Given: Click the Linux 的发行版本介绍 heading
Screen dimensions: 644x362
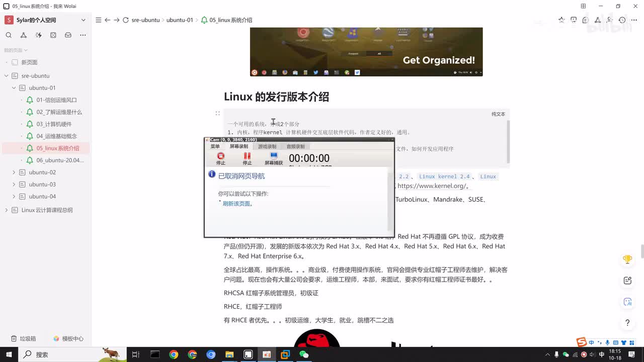Looking at the screenshot, I should coord(276,97).
